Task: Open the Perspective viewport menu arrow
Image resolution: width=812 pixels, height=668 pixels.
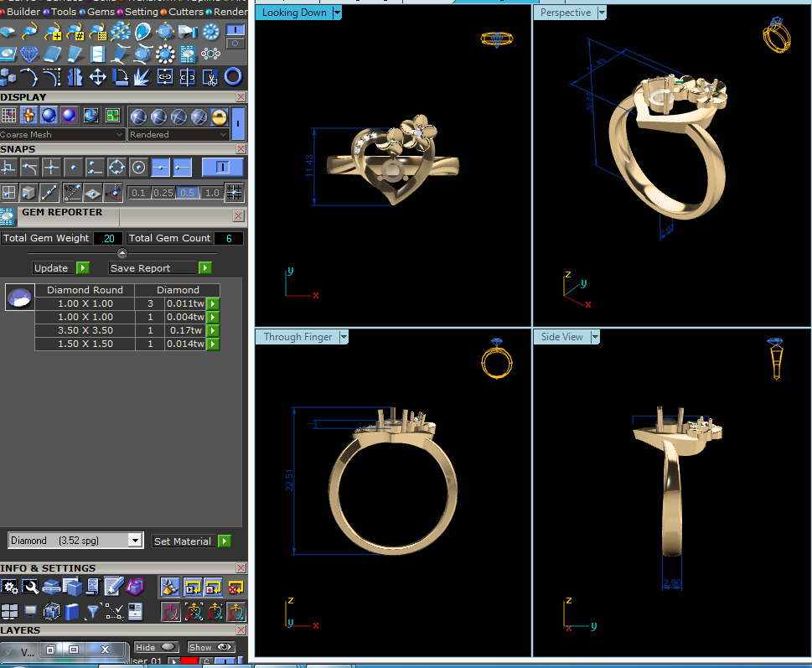Action: (x=602, y=13)
